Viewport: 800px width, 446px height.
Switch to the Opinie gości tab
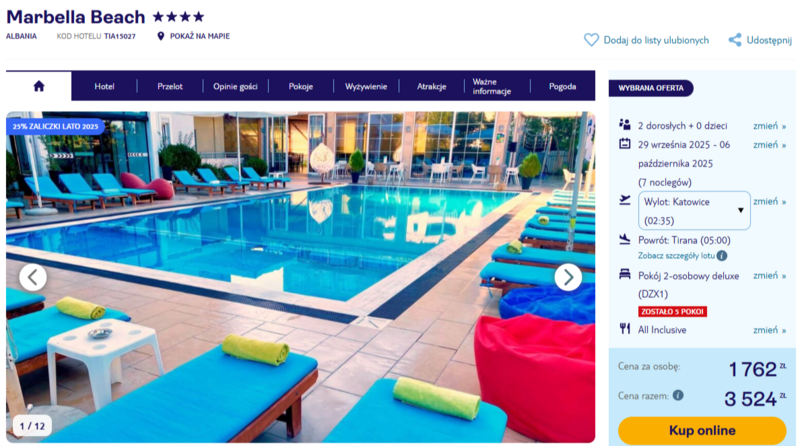tap(235, 86)
